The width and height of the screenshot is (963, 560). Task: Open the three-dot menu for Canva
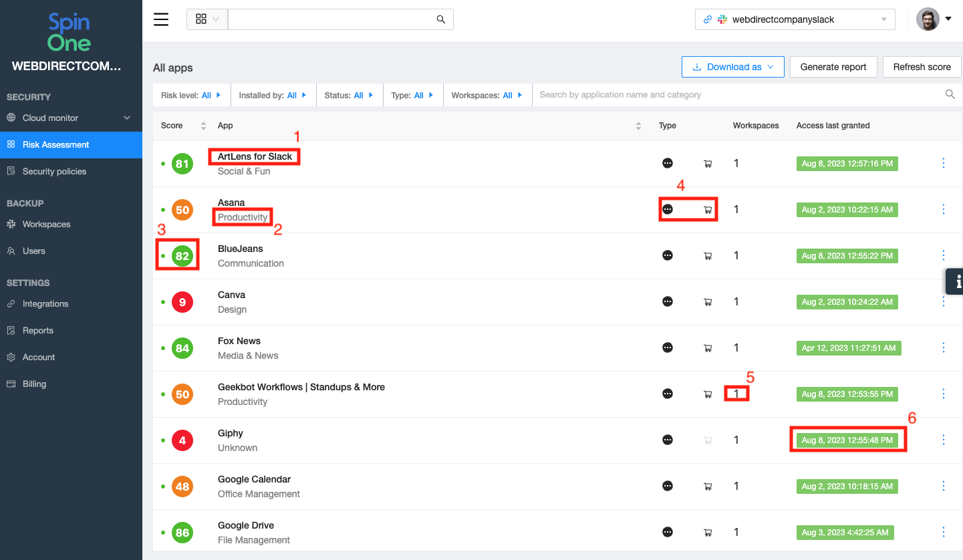point(943,302)
